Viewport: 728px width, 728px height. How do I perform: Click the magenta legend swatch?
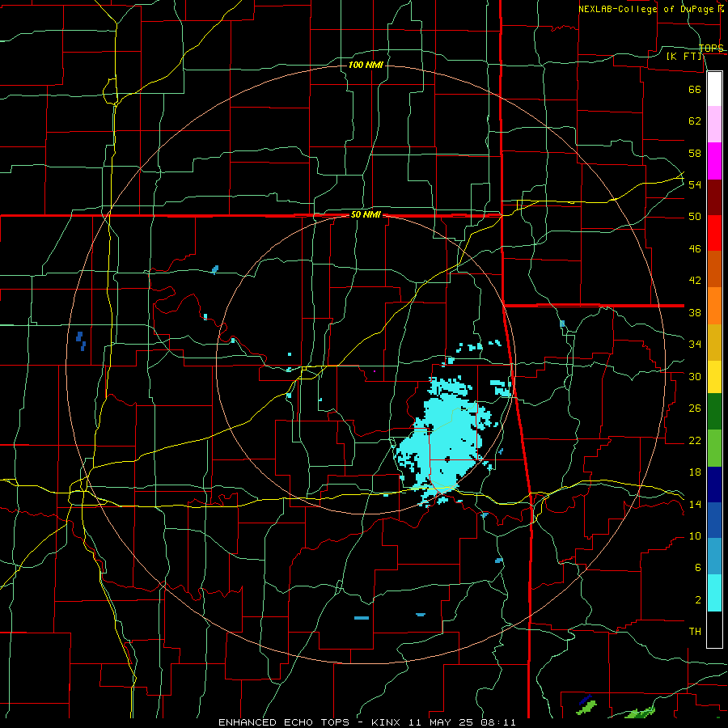714,161
